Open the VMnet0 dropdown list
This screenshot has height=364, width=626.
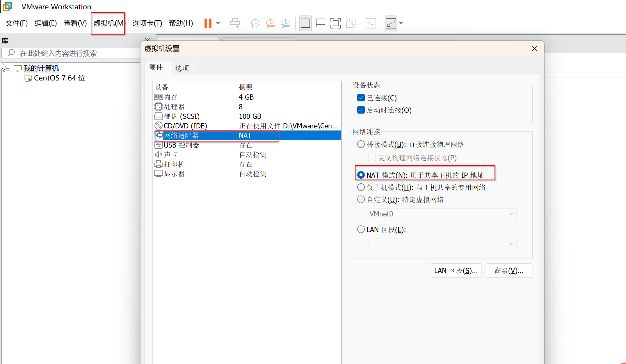(442, 214)
